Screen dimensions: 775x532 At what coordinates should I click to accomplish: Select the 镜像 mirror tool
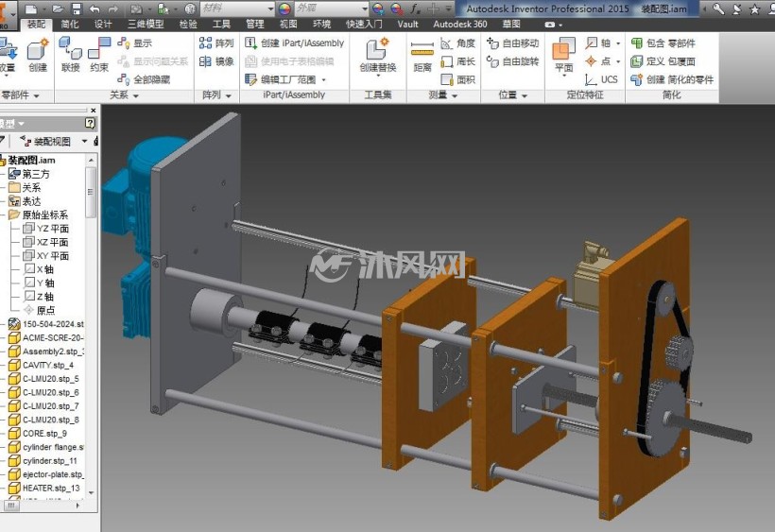[x=216, y=61]
